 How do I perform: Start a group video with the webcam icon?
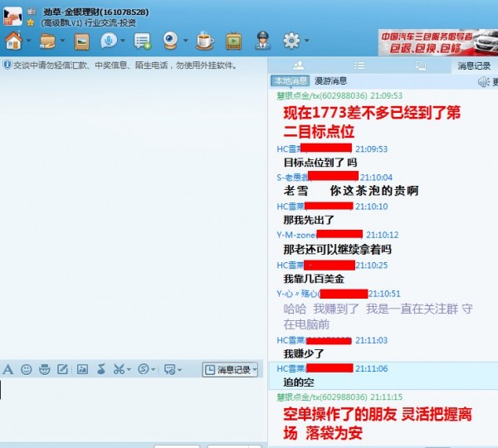click(x=169, y=40)
